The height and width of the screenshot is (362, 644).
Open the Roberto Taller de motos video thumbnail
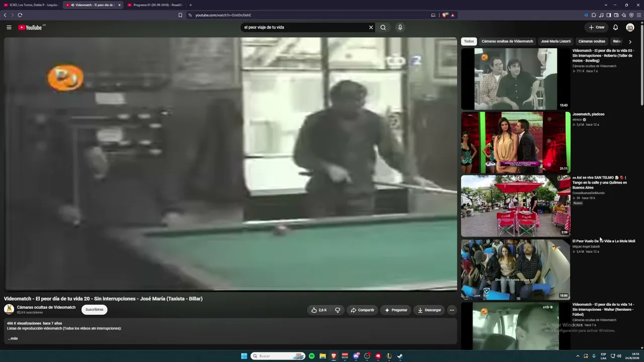tap(516, 79)
